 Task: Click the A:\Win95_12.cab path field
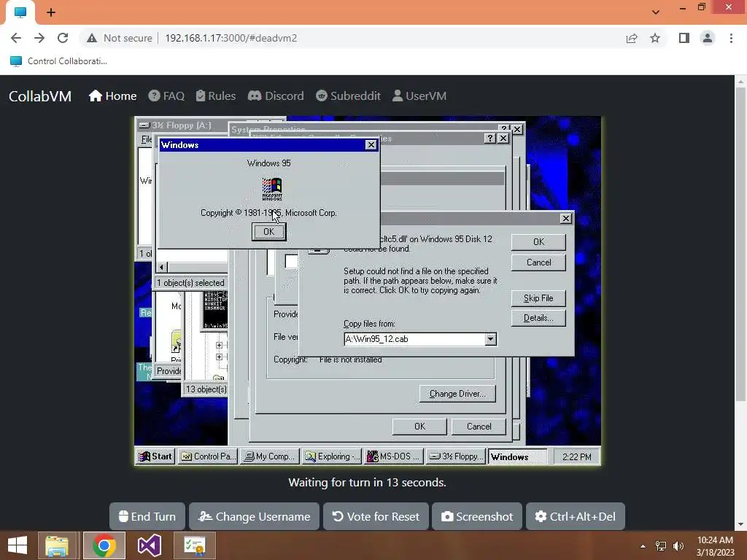(414, 339)
